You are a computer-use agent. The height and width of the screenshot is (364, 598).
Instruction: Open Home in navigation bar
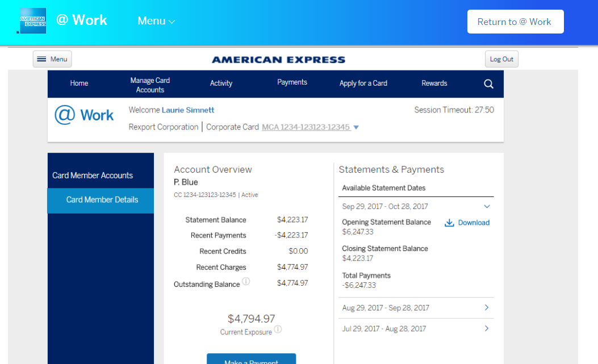coord(79,83)
